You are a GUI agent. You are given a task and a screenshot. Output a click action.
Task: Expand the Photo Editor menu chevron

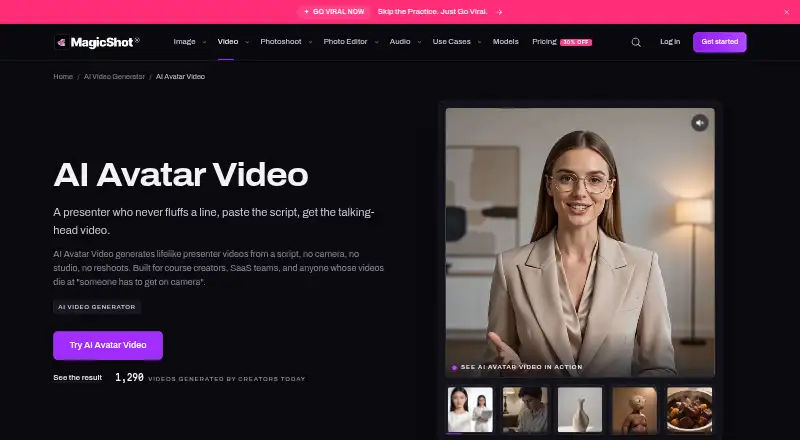tap(377, 42)
